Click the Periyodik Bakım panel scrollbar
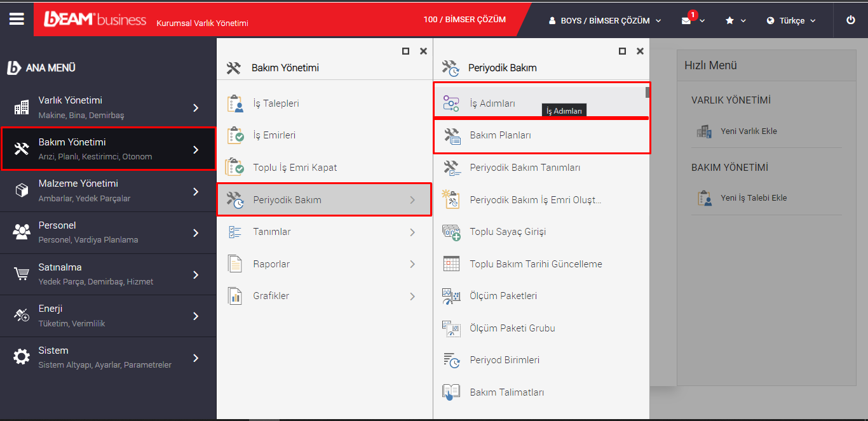 (x=648, y=92)
